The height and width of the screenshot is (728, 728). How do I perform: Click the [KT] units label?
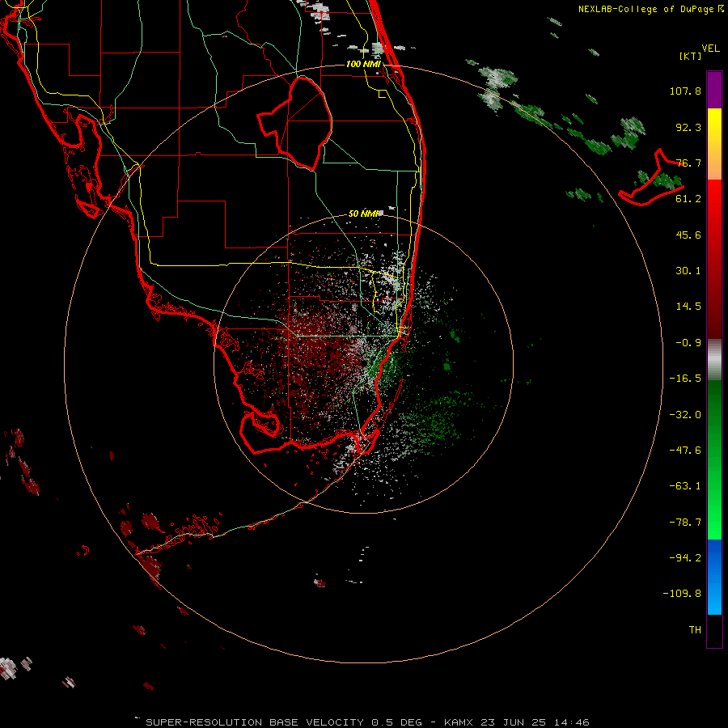[x=691, y=56]
